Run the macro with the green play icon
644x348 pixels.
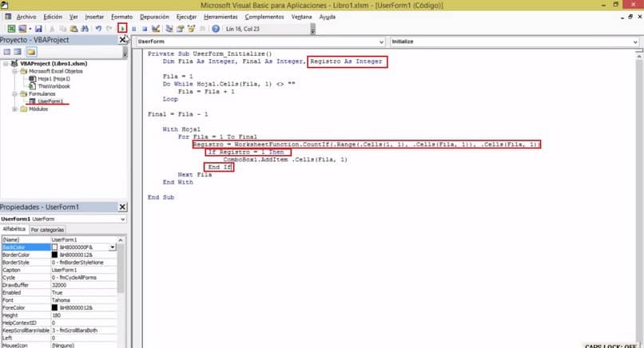click(122, 28)
